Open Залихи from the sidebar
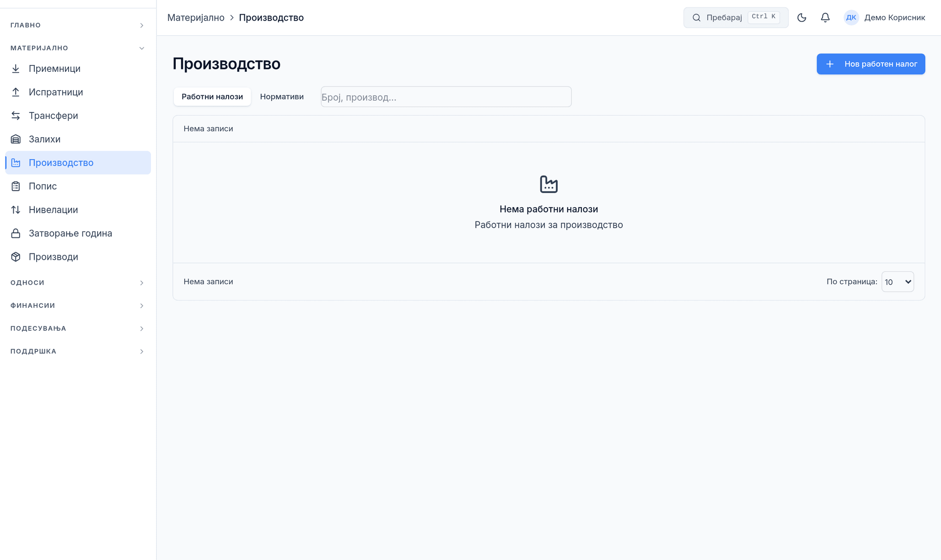This screenshot has width=941, height=560. click(78, 139)
